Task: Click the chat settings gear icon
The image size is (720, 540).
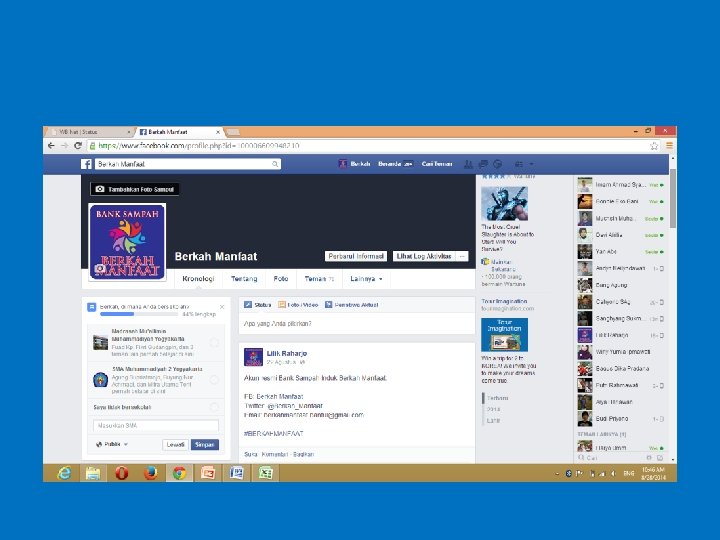Action: (x=649, y=458)
